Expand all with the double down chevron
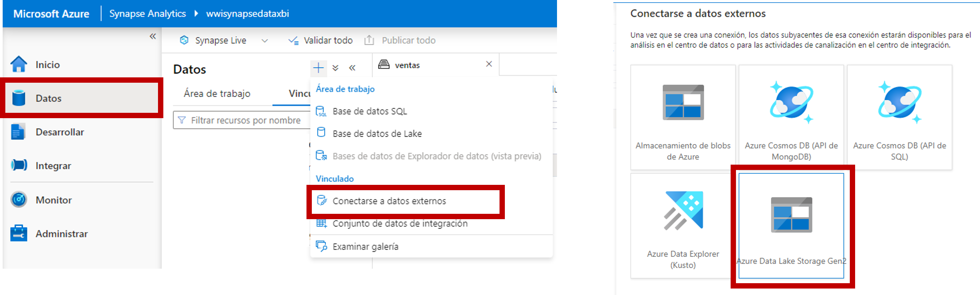Screen dimensions: 980x295 pyautogui.click(x=335, y=68)
